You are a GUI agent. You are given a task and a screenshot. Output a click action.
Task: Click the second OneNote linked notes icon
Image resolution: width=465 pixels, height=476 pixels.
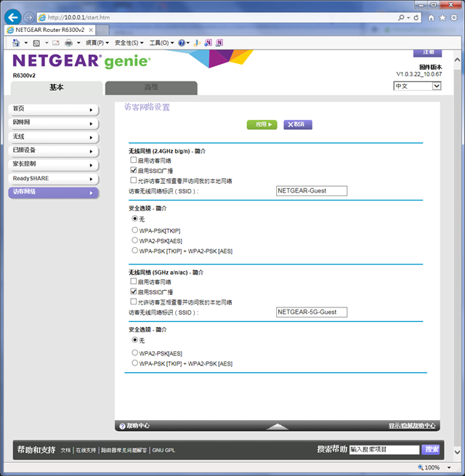219,43
